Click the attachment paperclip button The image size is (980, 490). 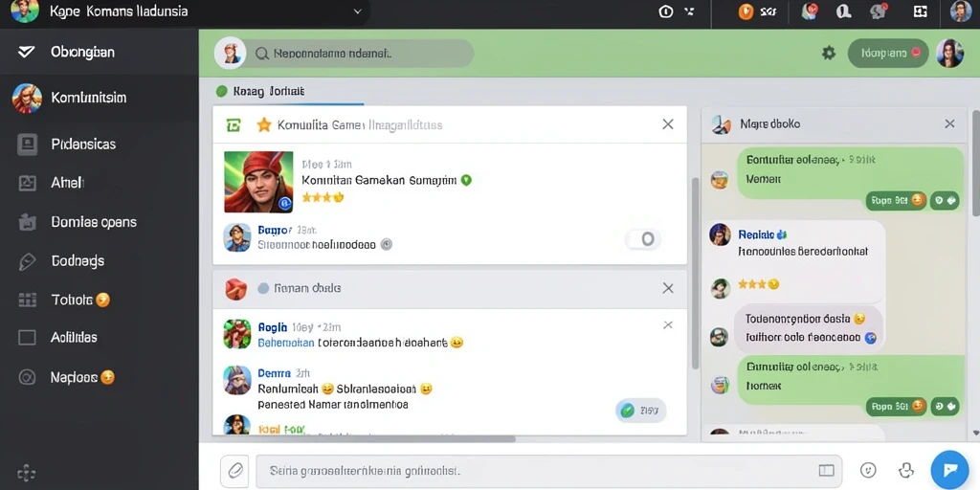click(x=235, y=470)
